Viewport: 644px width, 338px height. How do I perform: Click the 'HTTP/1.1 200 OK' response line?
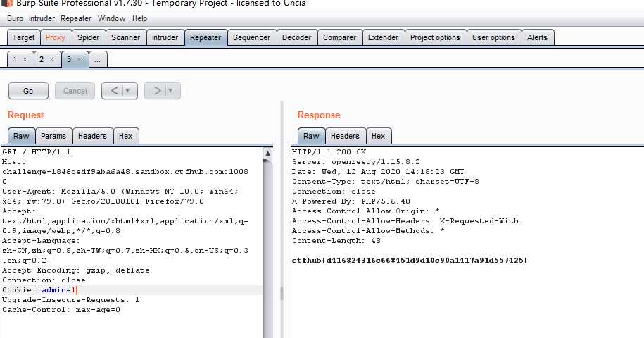pyautogui.click(x=329, y=152)
